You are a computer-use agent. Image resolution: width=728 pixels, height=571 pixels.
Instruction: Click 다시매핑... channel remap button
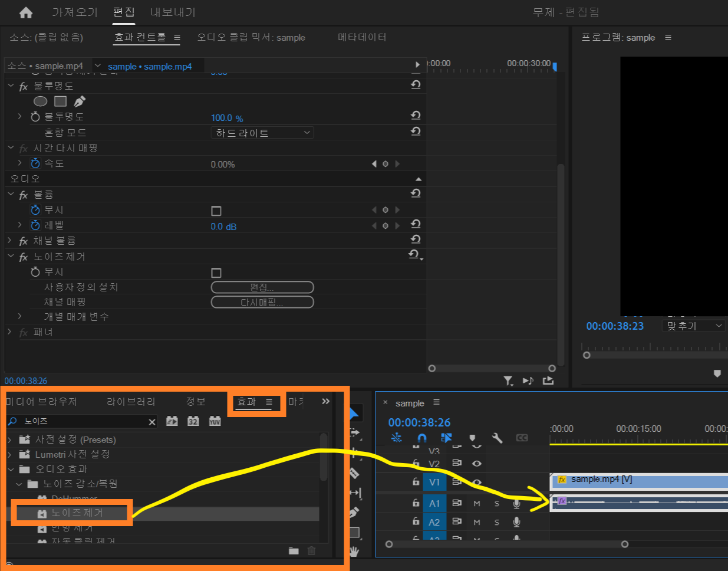click(x=262, y=302)
